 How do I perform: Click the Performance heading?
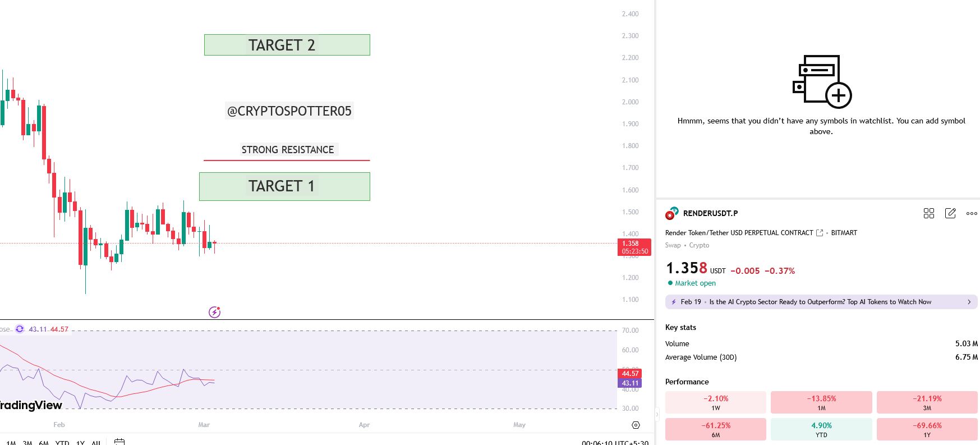coord(687,382)
